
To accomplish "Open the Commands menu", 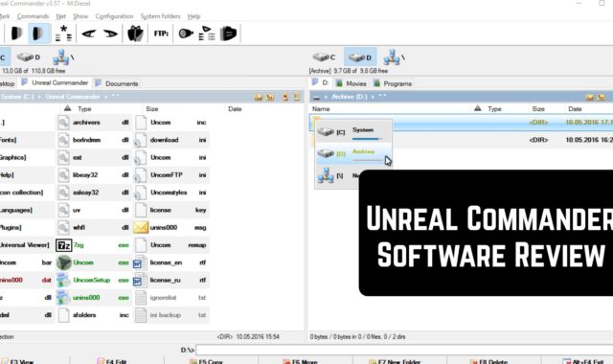I will pyautogui.click(x=33, y=16).
